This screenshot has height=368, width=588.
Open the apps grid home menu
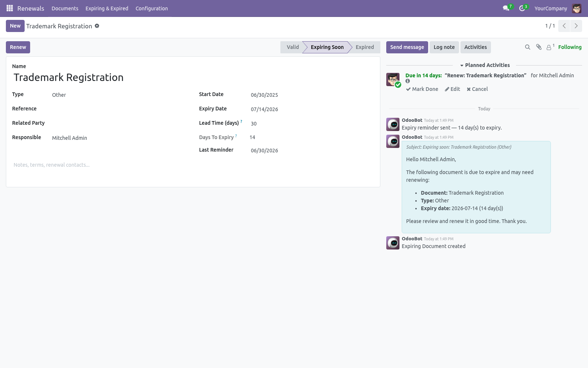(x=10, y=8)
